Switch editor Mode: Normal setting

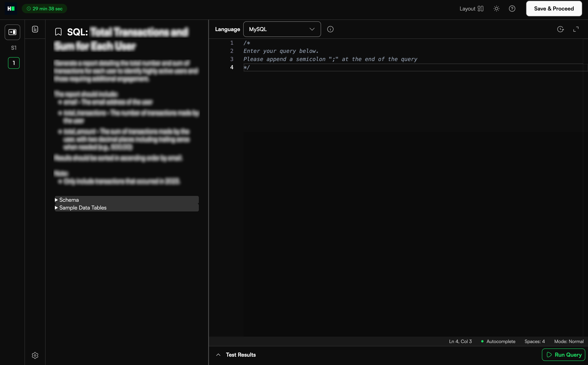click(x=569, y=341)
